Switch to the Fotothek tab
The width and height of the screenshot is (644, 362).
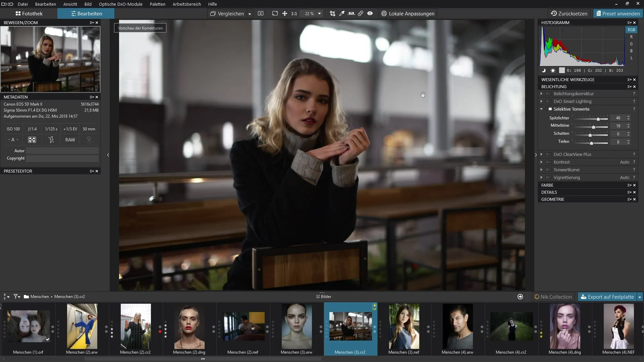point(29,13)
